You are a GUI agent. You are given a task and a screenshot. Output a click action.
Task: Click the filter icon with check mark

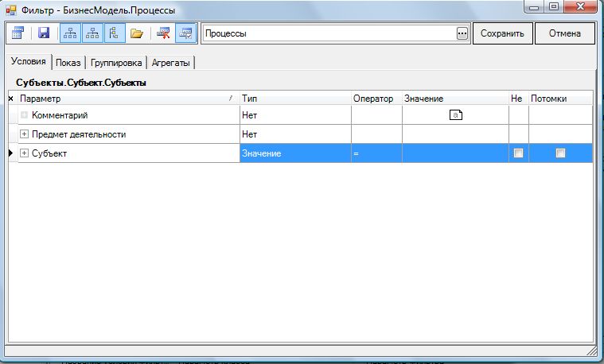point(185,33)
